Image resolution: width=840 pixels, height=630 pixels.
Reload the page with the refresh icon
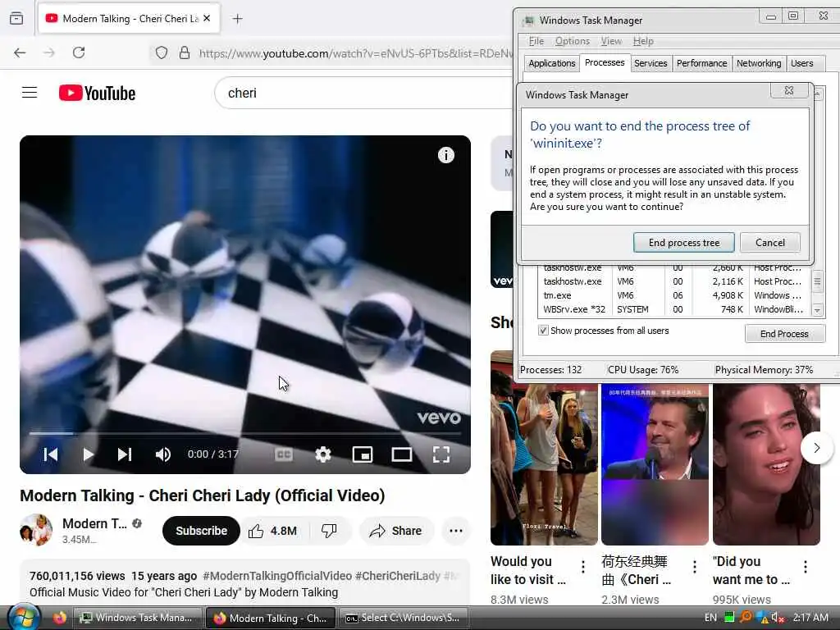[x=79, y=52]
